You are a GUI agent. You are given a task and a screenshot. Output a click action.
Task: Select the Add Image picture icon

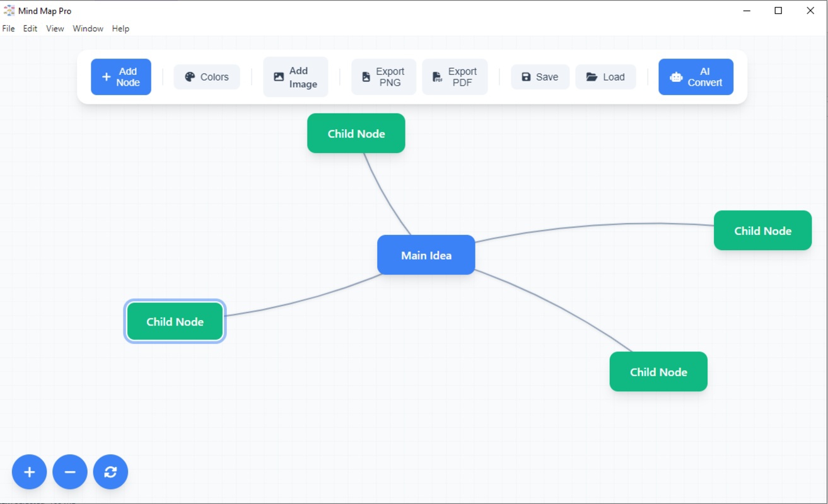279,76
